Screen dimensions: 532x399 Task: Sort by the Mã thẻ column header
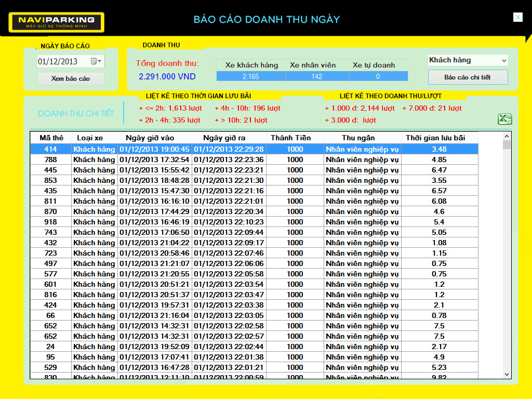(x=51, y=138)
